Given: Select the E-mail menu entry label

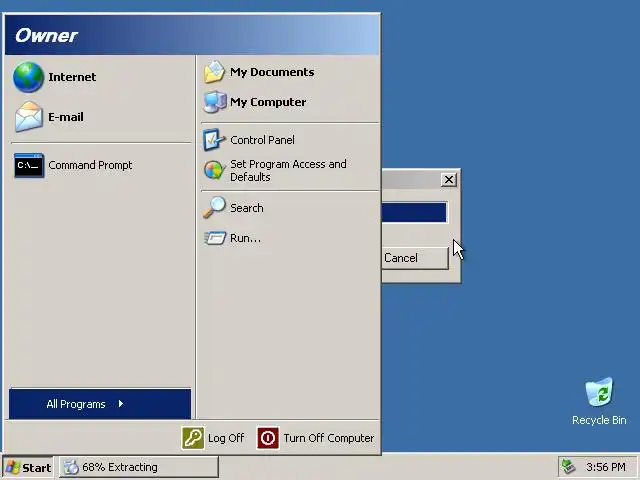Looking at the screenshot, I should coord(66,117).
